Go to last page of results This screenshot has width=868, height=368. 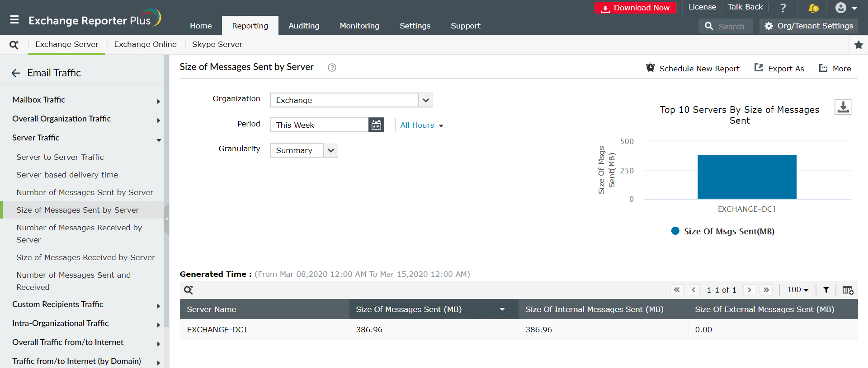pos(766,290)
